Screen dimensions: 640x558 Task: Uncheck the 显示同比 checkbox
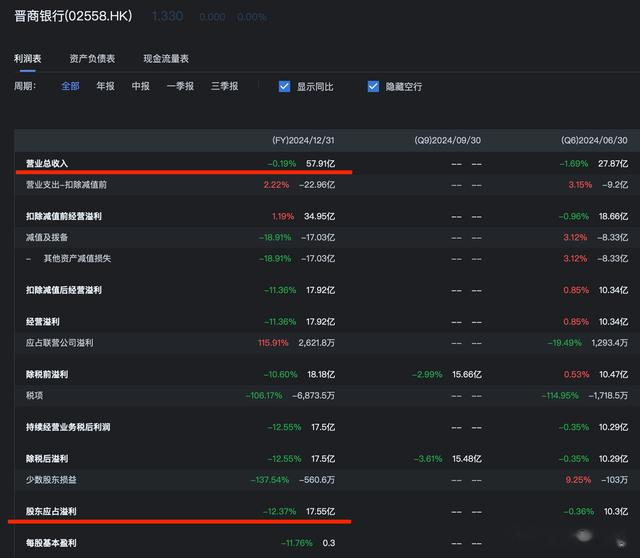pyautogui.click(x=284, y=86)
